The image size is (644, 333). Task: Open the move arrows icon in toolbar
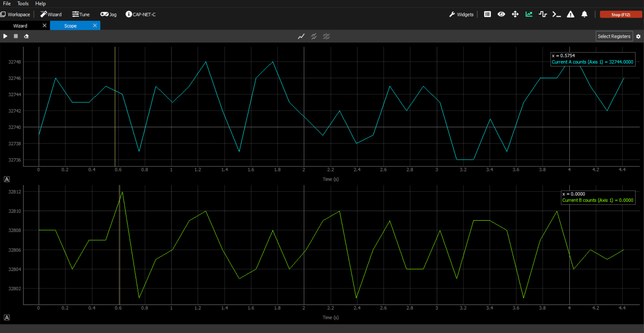click(x=515, y=14)
